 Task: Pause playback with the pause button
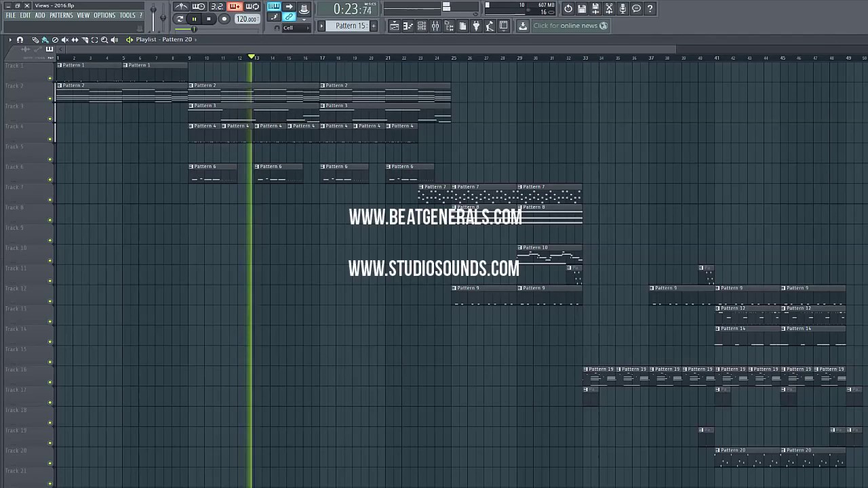point(194,19)
